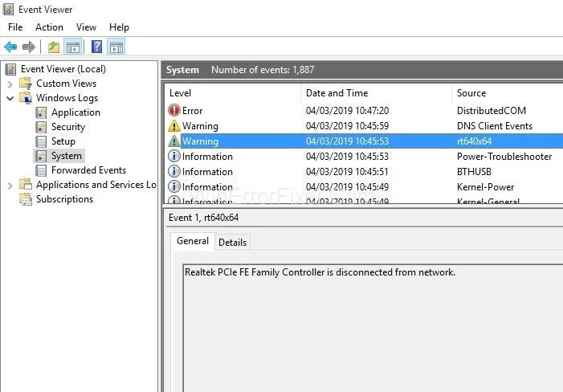The image size is (563, 392).
Task: Click the Applications and Services Logs folder icon
Action: pos(26,185)
